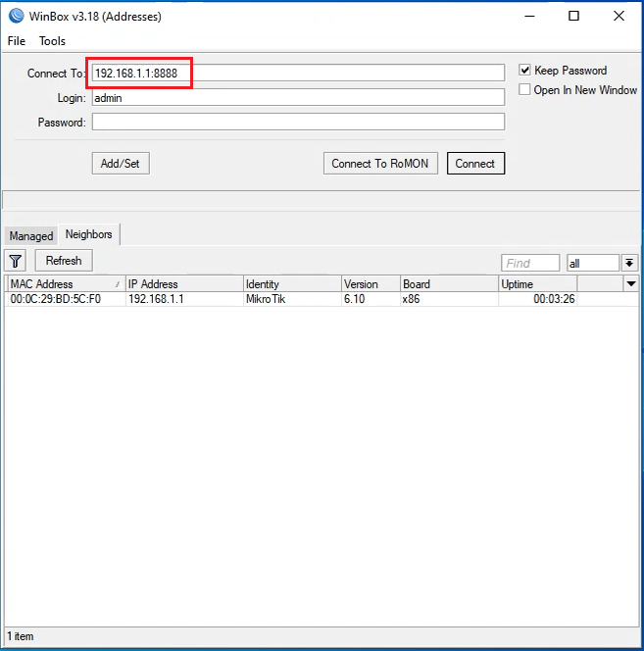Image resolution: width=644 pixels, height=651 pixels.
Task: Enable Open In New Window checkbox
Action: point(524,89)
